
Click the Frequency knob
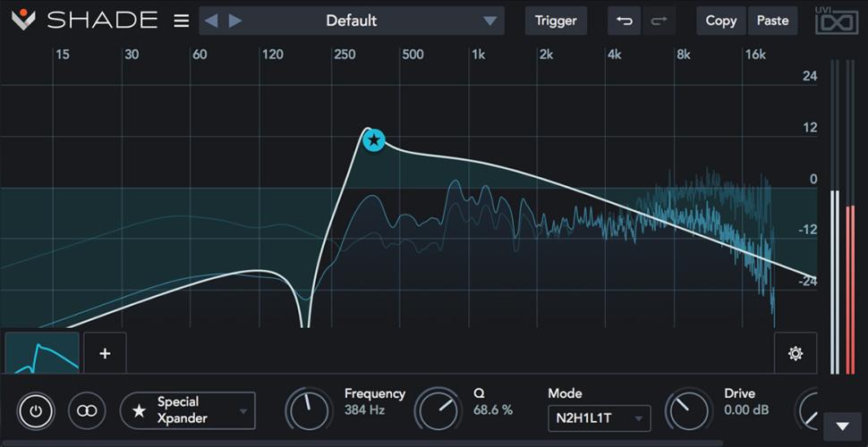(x=309, y=411)
